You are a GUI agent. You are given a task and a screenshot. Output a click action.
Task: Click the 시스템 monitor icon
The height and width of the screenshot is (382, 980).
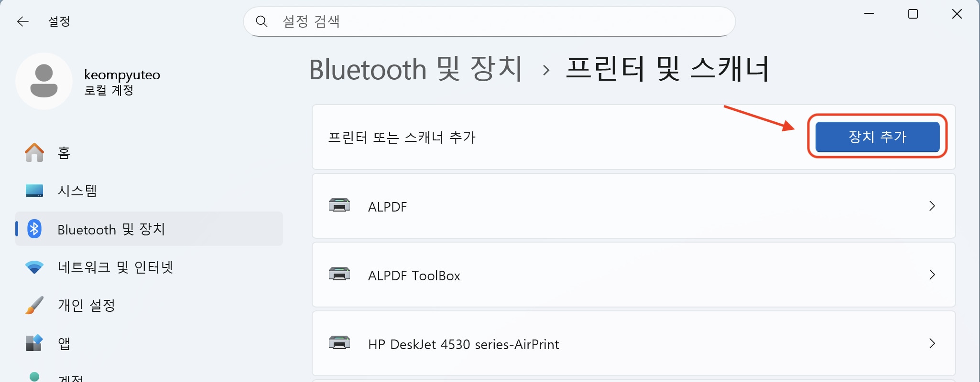pyautogui.click(x=34, y=191)
